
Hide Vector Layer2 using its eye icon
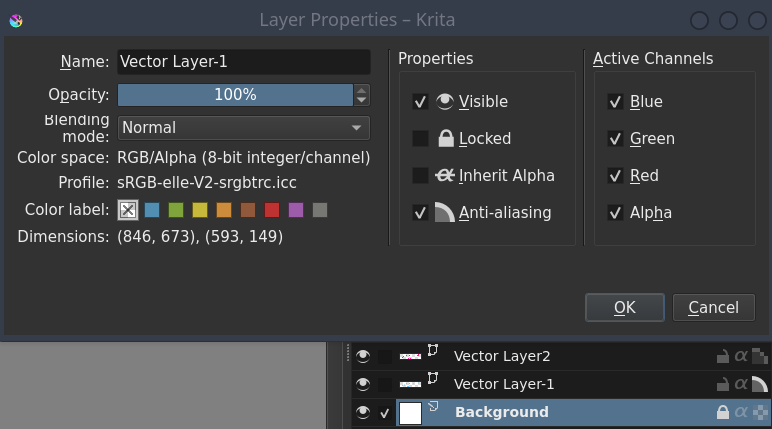pyautogui.click(x=363, y=356)
